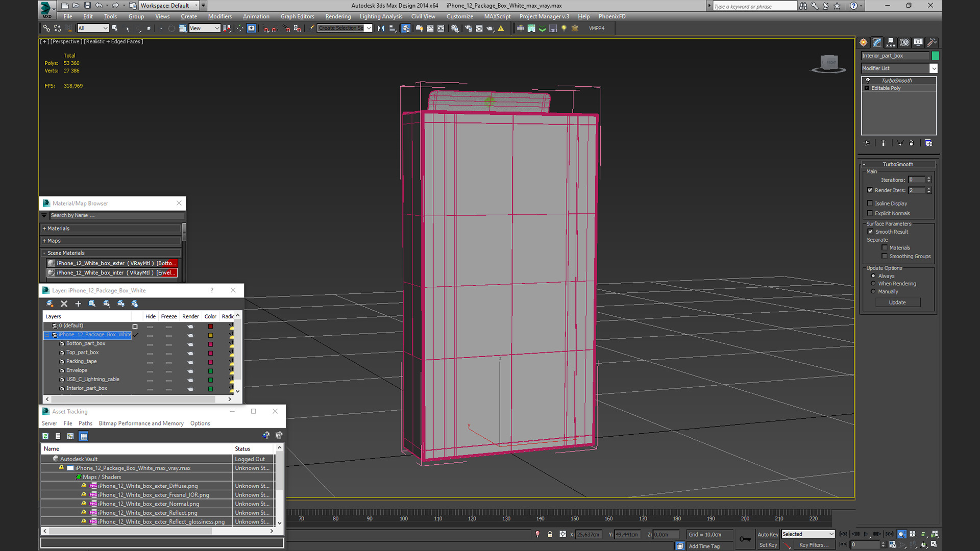
Task: Open the Hierarchy panel icon
Action: 891,42
